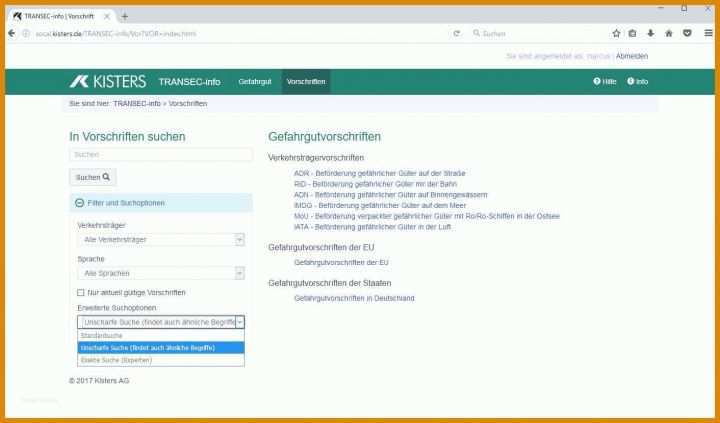The image size is (720, 423).
Task: Open the Firefox hamburger menu
Action: 709,34
